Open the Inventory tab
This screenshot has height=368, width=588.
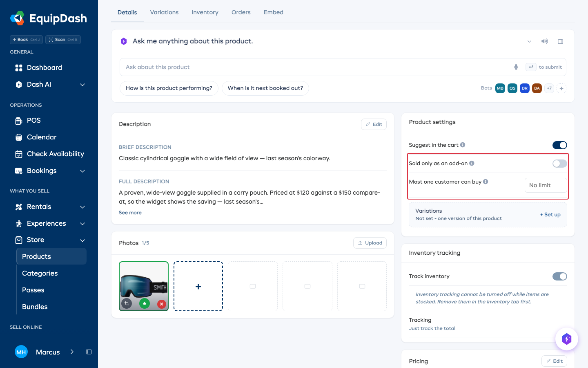pyautogui.click(x=205, y=12)
